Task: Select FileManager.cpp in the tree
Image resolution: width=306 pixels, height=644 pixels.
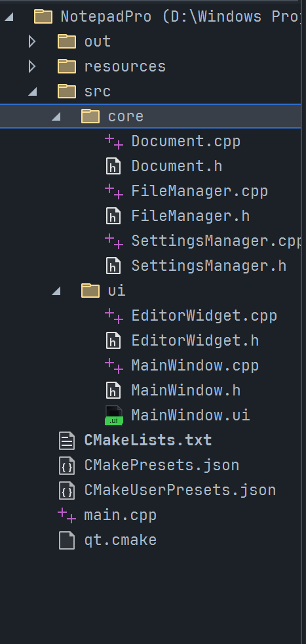Action: click(x=199, y=191)
